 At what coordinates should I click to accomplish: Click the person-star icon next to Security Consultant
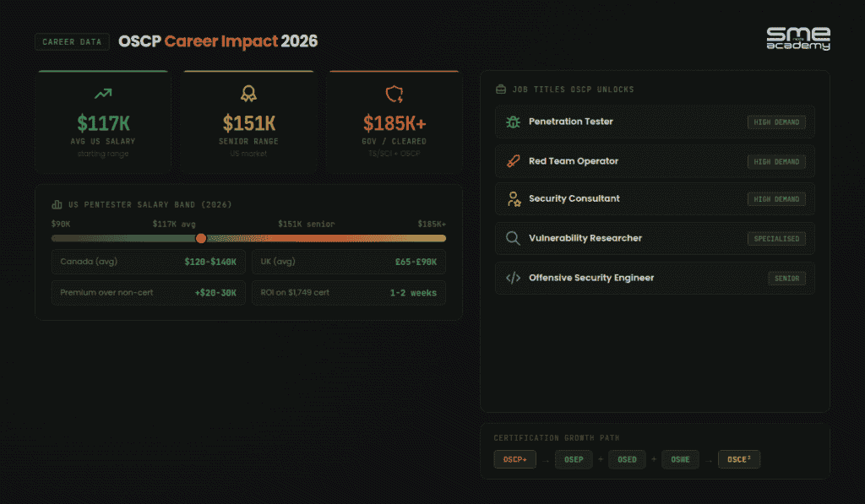click(x=514, y=199)
